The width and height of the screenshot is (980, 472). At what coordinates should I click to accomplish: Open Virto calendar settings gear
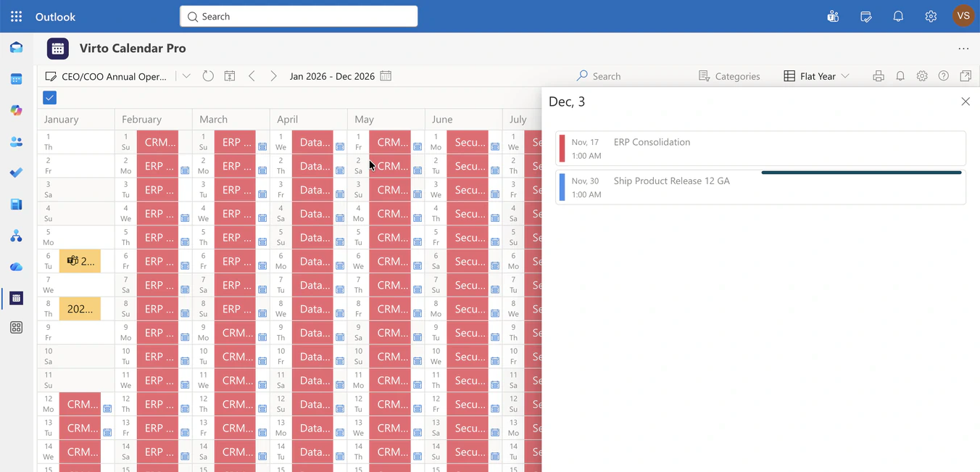click(x=922, y=76)
